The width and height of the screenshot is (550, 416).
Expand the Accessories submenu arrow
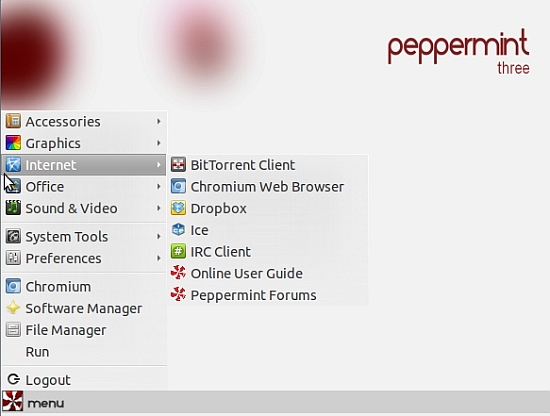(x=159, y=121)
